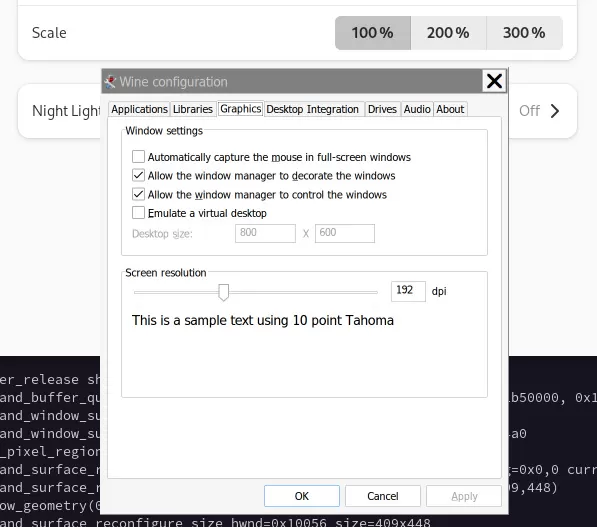Click the screen resolution slider thumb
The width and height of the screenshot is (597, 527).
click(223, 292)
